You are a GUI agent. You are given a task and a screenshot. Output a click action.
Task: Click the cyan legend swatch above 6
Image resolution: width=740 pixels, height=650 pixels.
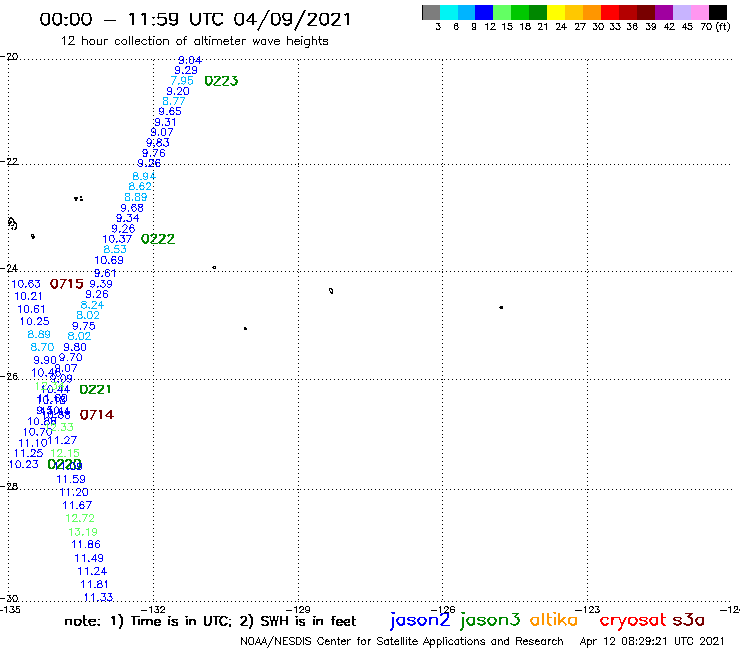click(449, 12)
